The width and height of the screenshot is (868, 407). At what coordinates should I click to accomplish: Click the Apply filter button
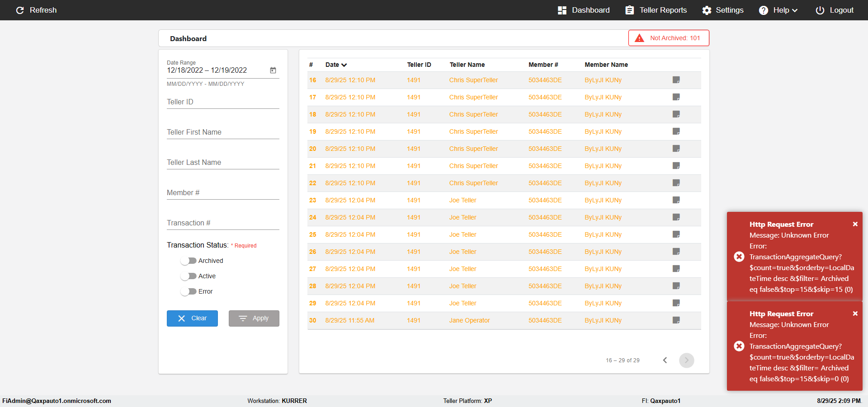point(254,318)
